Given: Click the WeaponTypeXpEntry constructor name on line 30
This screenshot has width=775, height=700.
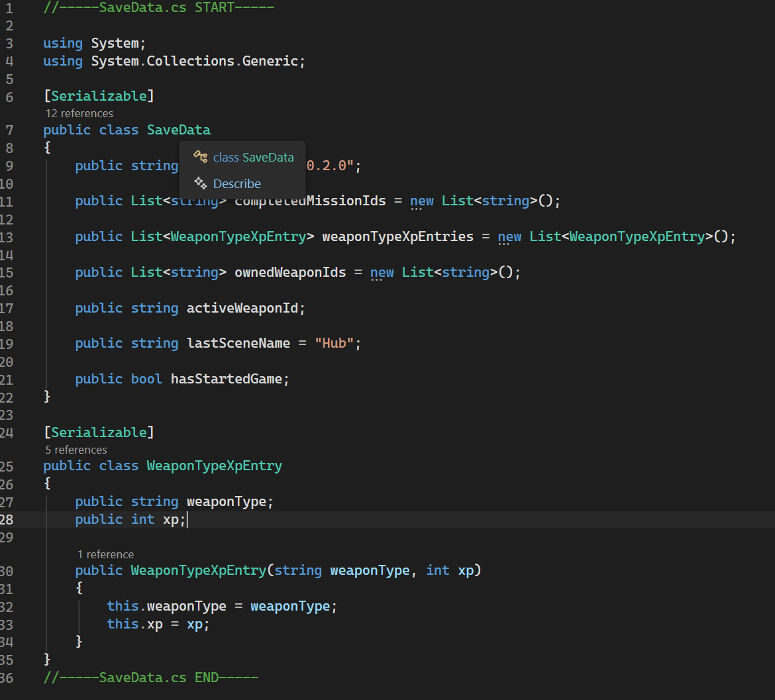Looking at the screenshot, I should (198, 571).
